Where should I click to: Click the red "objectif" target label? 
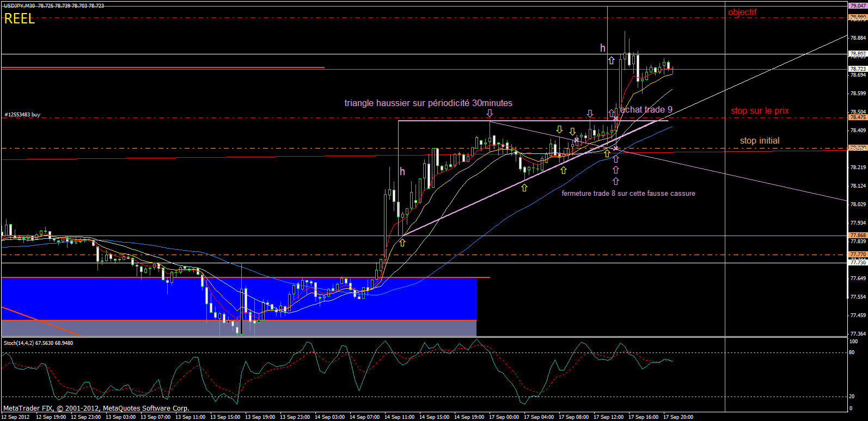tap(742, 13)
